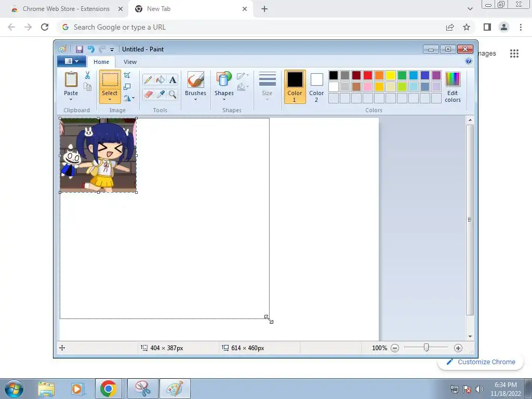Open Chrome three-dot menu
The width and height of the screenshot is (532, 399).
521,27
